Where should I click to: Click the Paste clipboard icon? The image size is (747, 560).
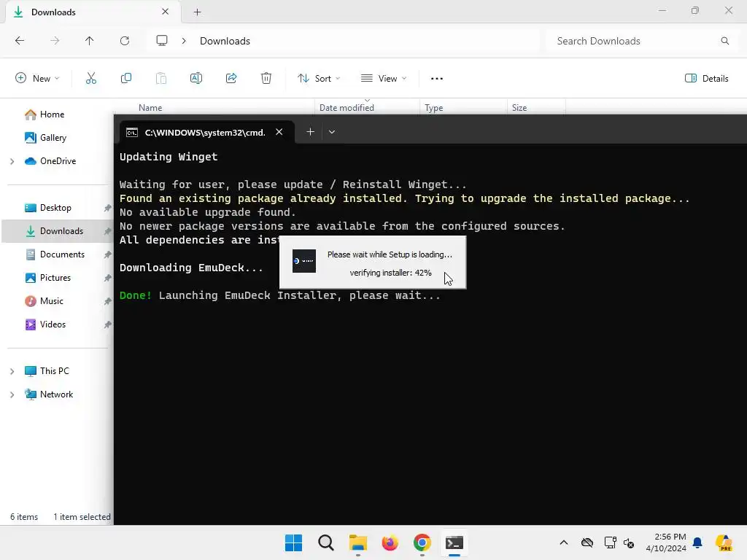(x=161, y=79)
